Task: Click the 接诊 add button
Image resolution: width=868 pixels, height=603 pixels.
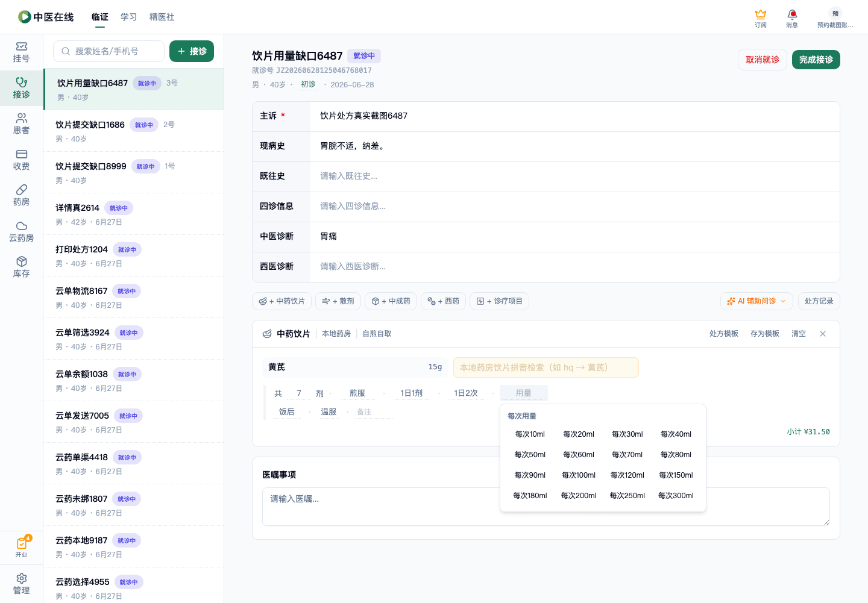Action: click(192, 51)
